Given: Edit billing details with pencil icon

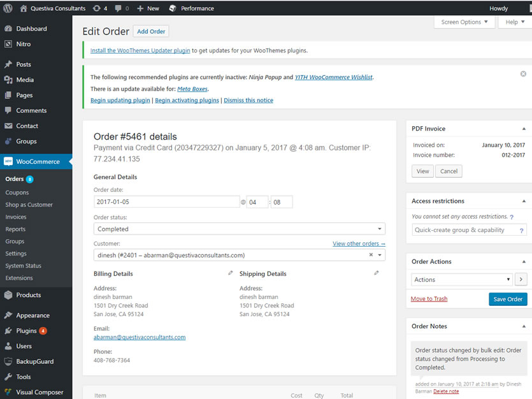Looking at the screenshot, I should point(231,273).
